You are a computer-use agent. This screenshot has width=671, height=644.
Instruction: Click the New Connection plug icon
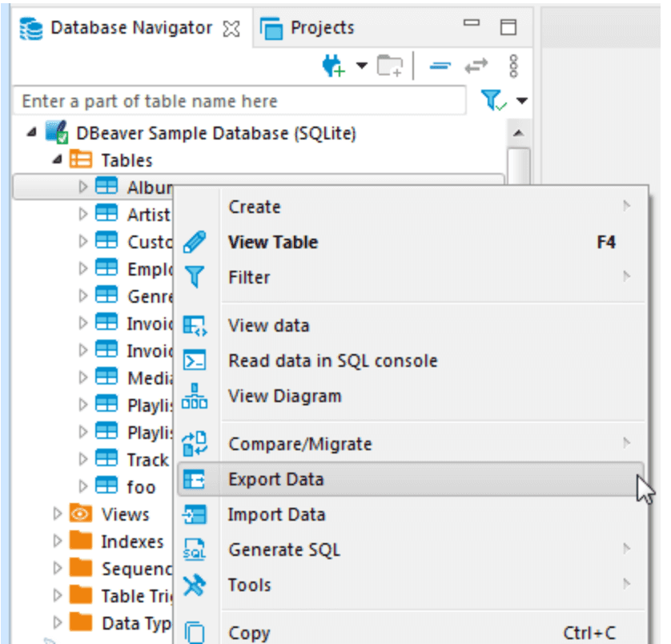tap(333, 66)
